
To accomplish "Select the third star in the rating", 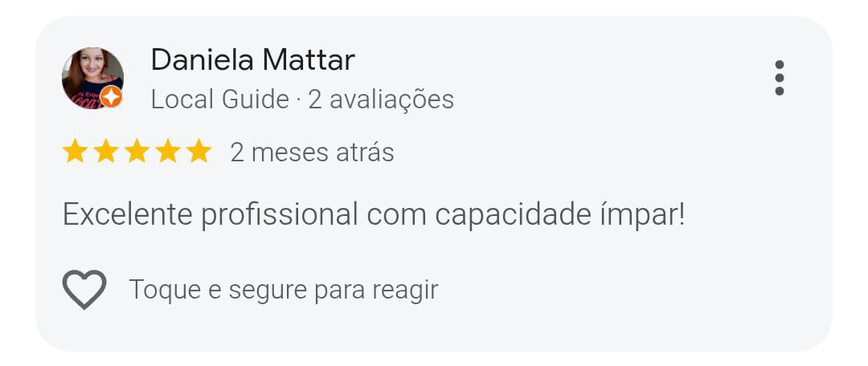I will (137, 151).
